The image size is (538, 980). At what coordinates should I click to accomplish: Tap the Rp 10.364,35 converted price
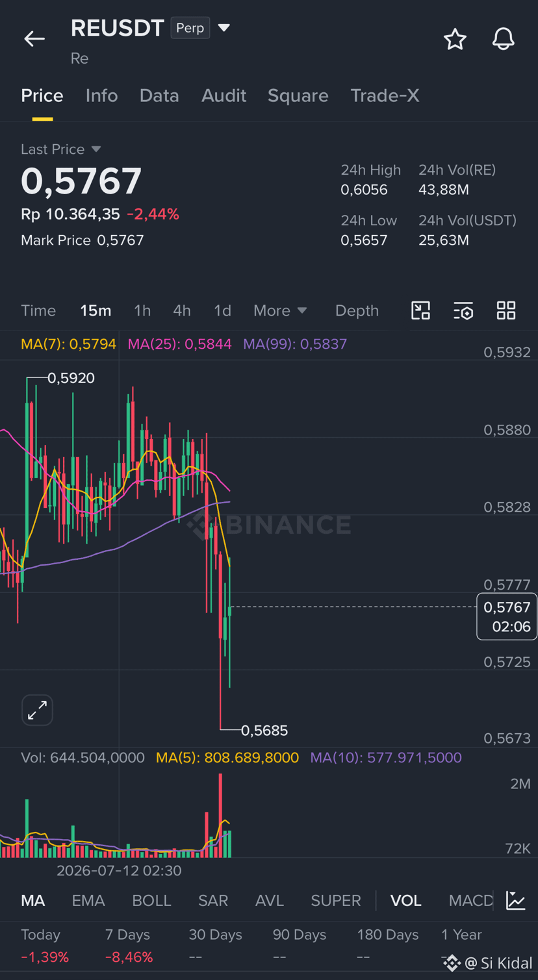point(70,214)
